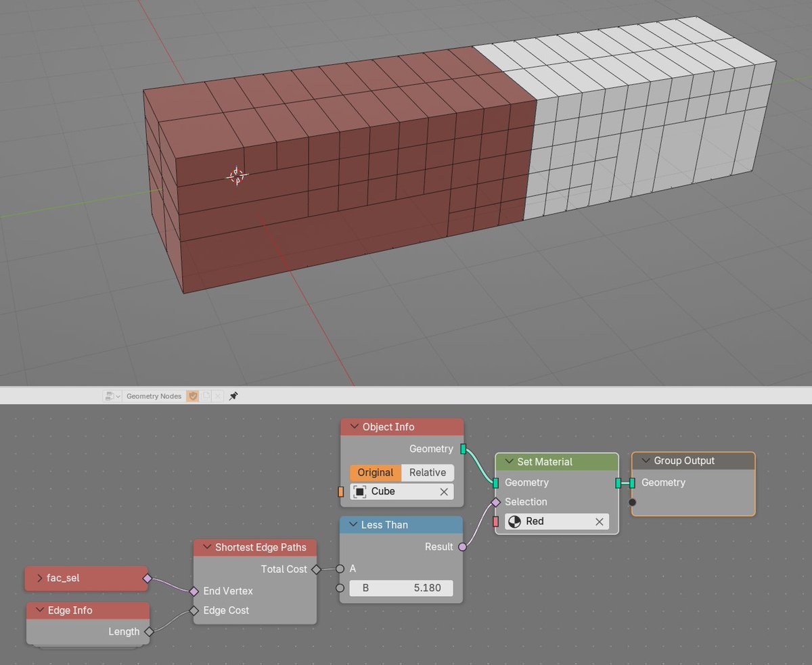Select Shortest Edge Paths node header
Viewport: 812px width, 665px height.
coord(255,547)
